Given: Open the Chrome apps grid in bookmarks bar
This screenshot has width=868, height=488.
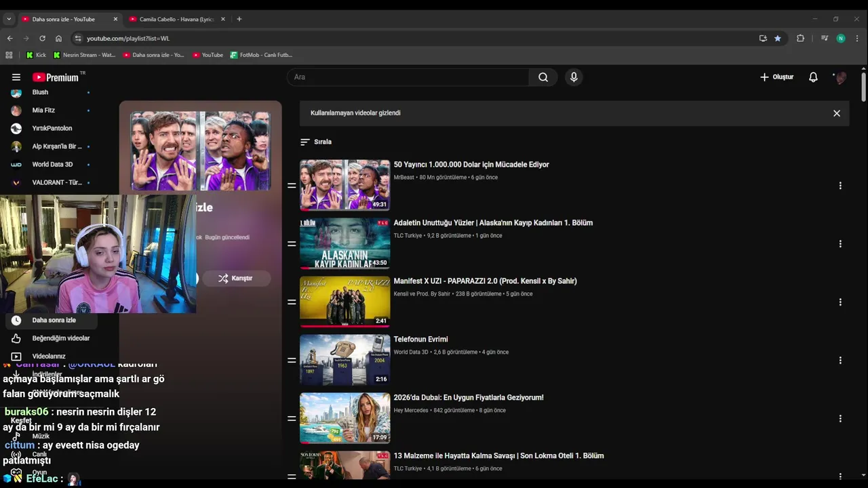Looking at the screenshot, I should pos(9,55).
